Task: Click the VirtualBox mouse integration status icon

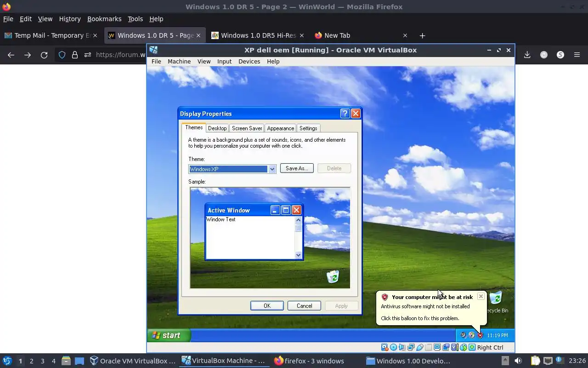Action: coord(464,347)
